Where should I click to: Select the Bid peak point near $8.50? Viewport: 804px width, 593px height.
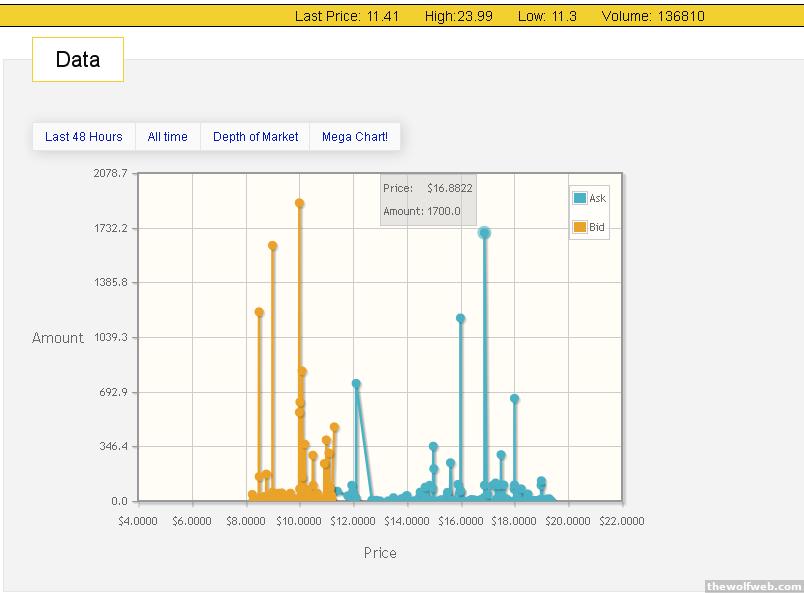(259, 312)
